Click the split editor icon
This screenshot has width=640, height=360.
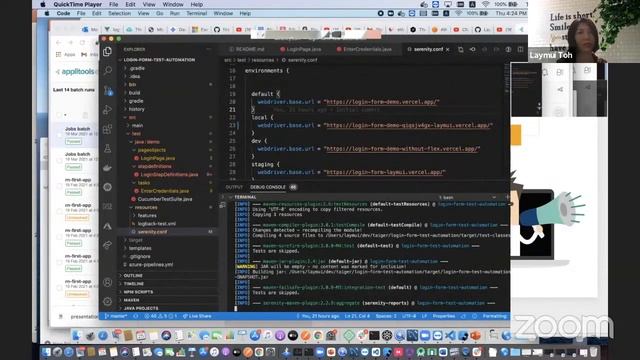point(520,49)
